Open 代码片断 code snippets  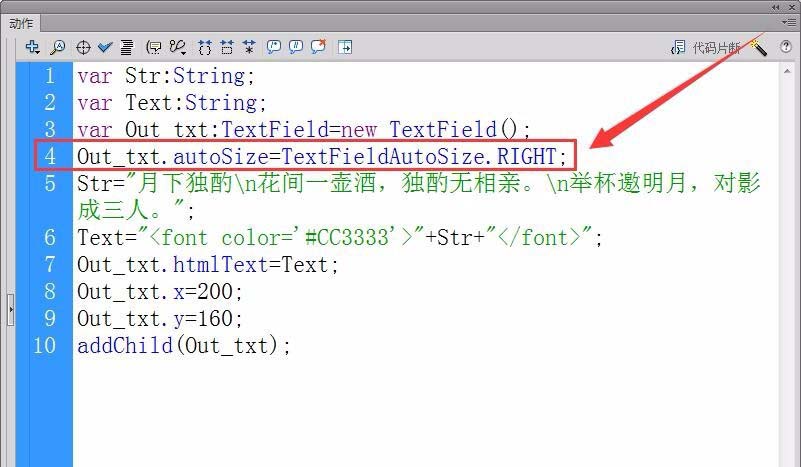(x=705, y=48)
